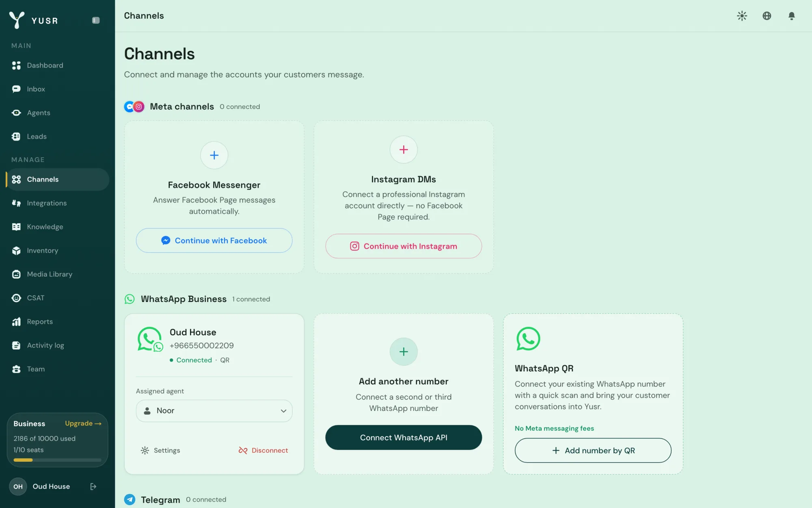The image size is (812, 508).
Task: Click the Integrations plug icon
Action: click(x=16, y=203)
